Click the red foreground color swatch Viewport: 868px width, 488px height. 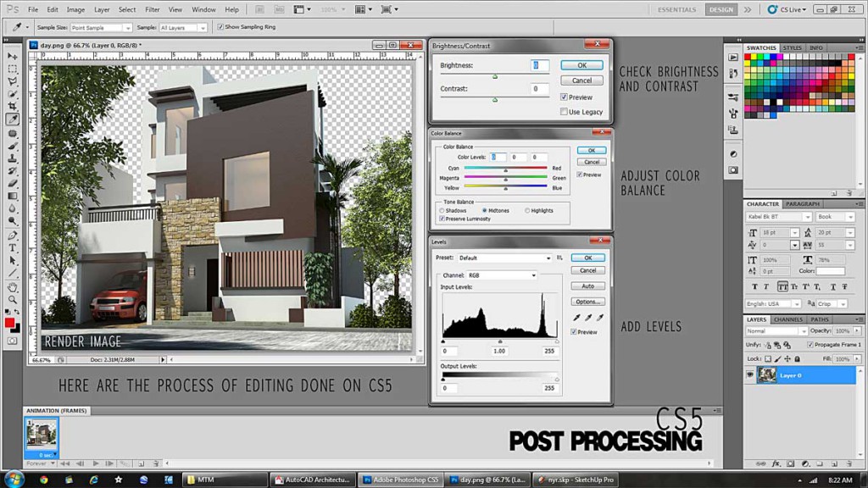[x=9, y=323]
